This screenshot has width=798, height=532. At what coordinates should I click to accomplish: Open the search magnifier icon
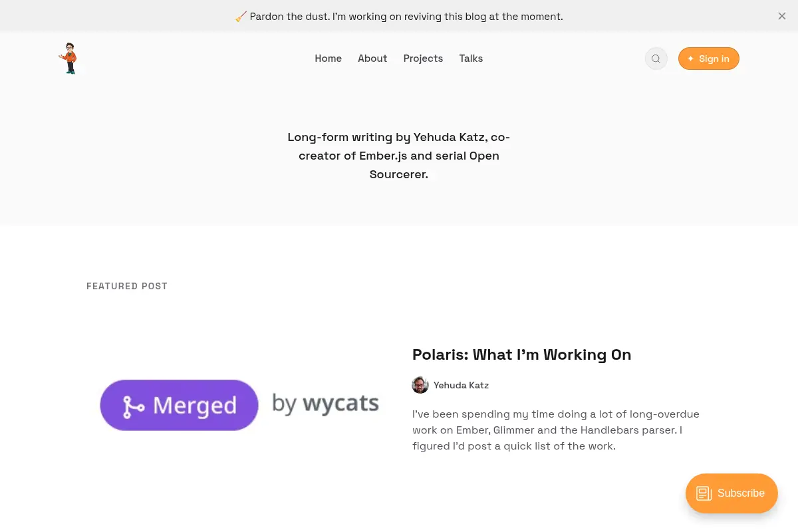656,59
